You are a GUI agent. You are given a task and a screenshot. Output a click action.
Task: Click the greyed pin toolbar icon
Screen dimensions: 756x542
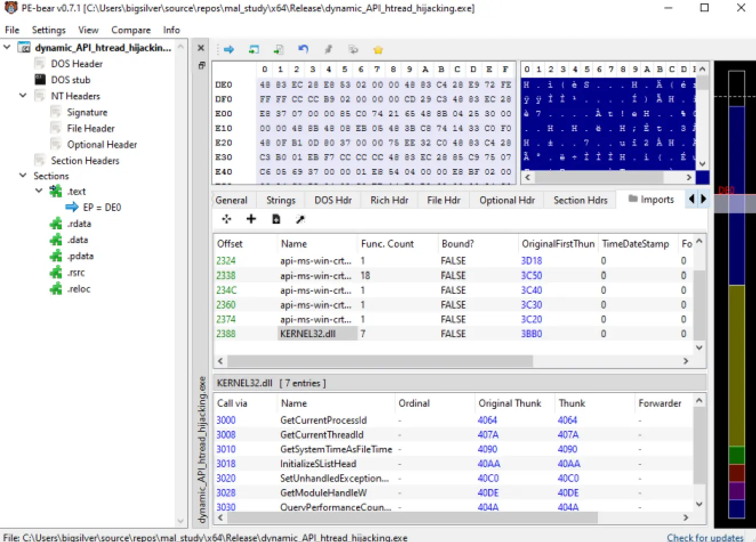(x=328, y=50)
